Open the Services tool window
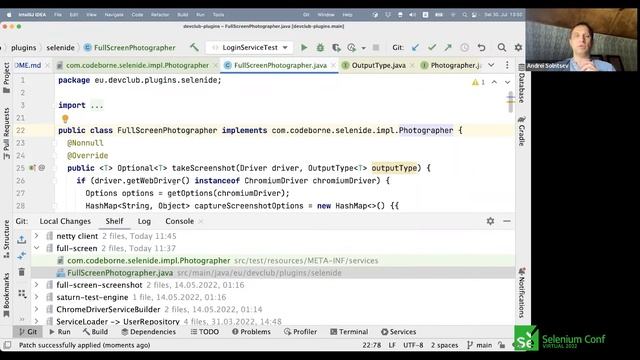640x360 pixels. tap(398, 332)
